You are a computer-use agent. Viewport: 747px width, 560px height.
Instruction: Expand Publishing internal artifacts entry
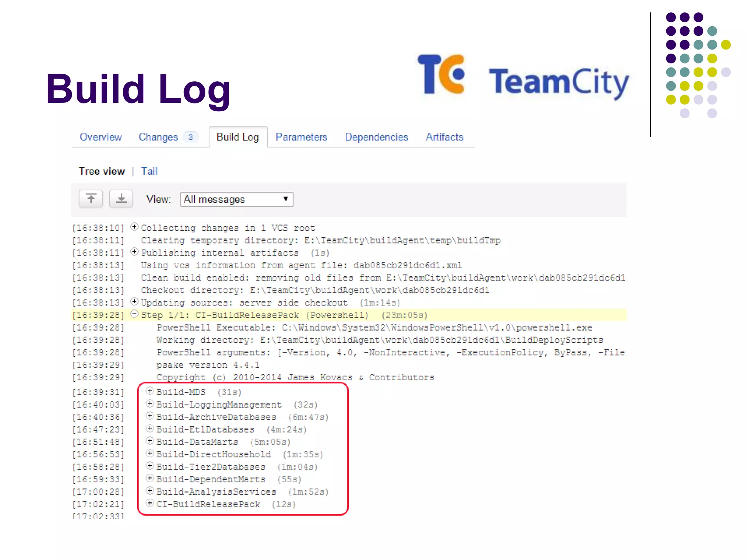(x=135, y=252)
